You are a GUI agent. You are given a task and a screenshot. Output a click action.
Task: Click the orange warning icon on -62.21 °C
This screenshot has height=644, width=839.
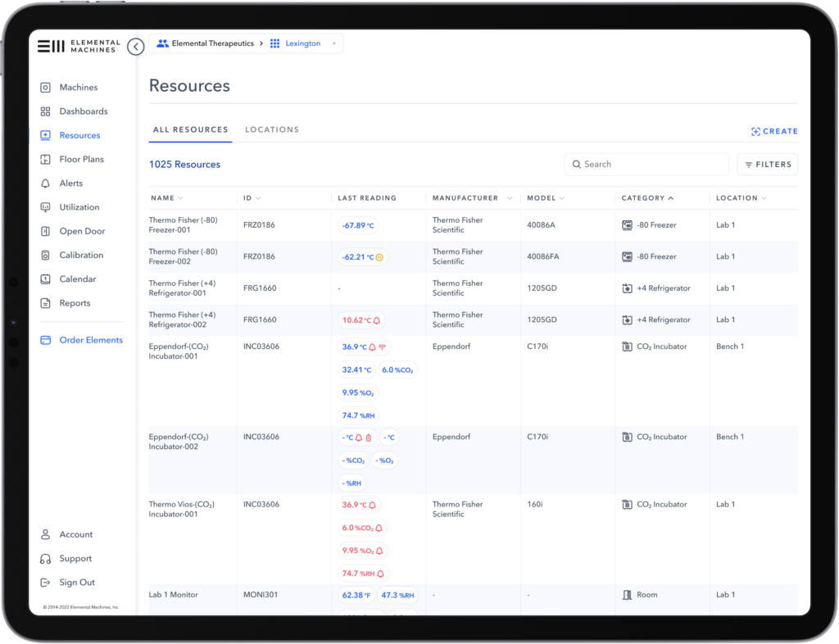(379, 257)
